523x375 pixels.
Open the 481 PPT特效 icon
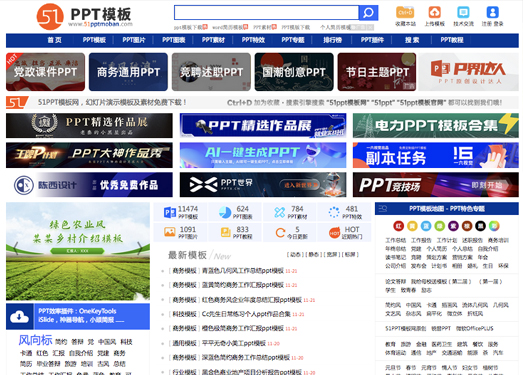pyautogui.click(x=334, y=212)
